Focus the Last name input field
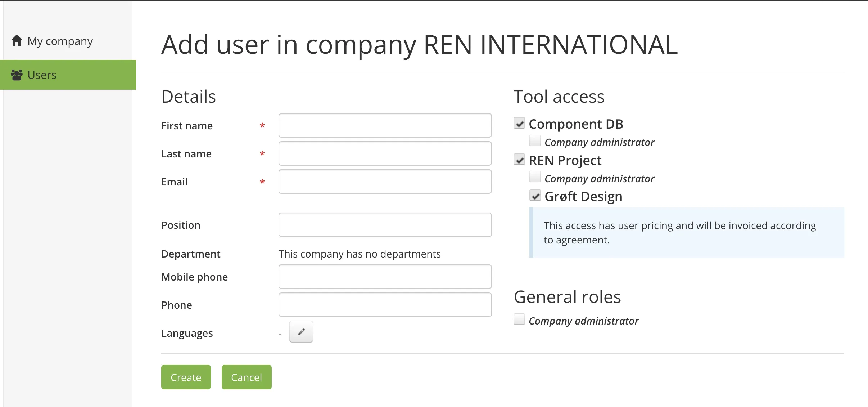This screenshot has height=407, width=868. pyautogui.click(x=385, y=153)
